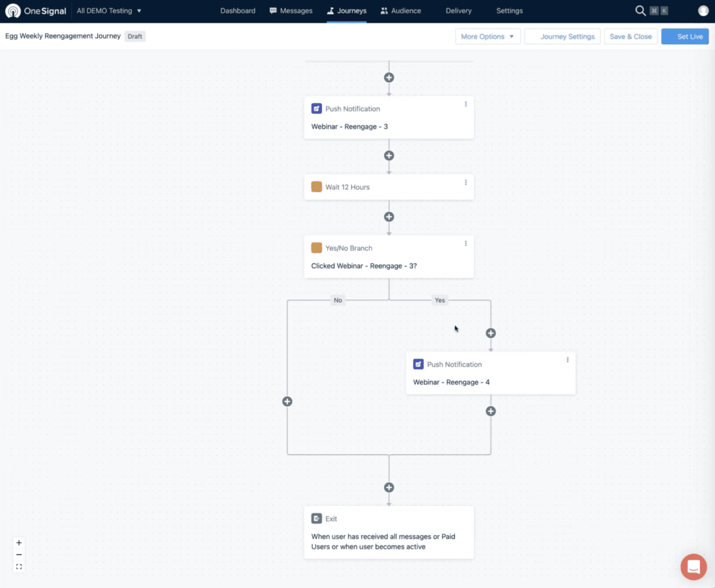Open the kebab menu on the Yes/No Branch

point(466,243)
